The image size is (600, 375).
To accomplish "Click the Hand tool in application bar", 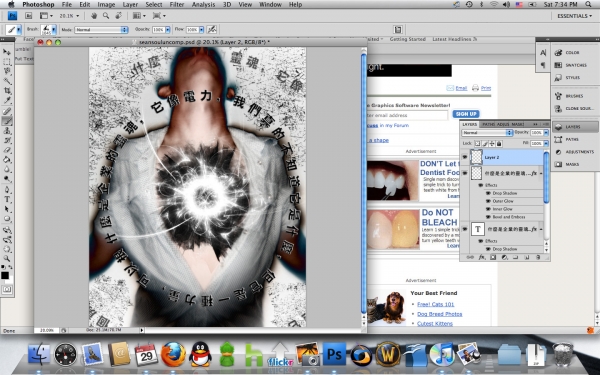I will [94, 16].
